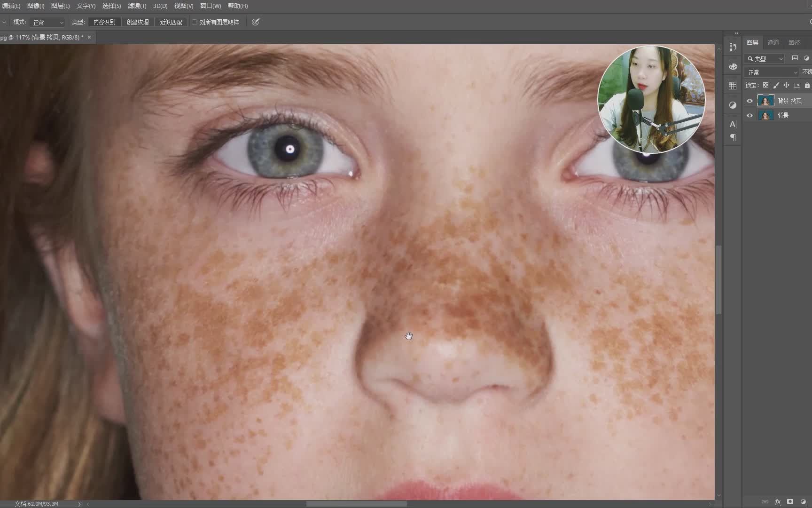This screenshot has width=812, height=508.
Task: Lock all layer attributes
Action: (x=807, y=85)
